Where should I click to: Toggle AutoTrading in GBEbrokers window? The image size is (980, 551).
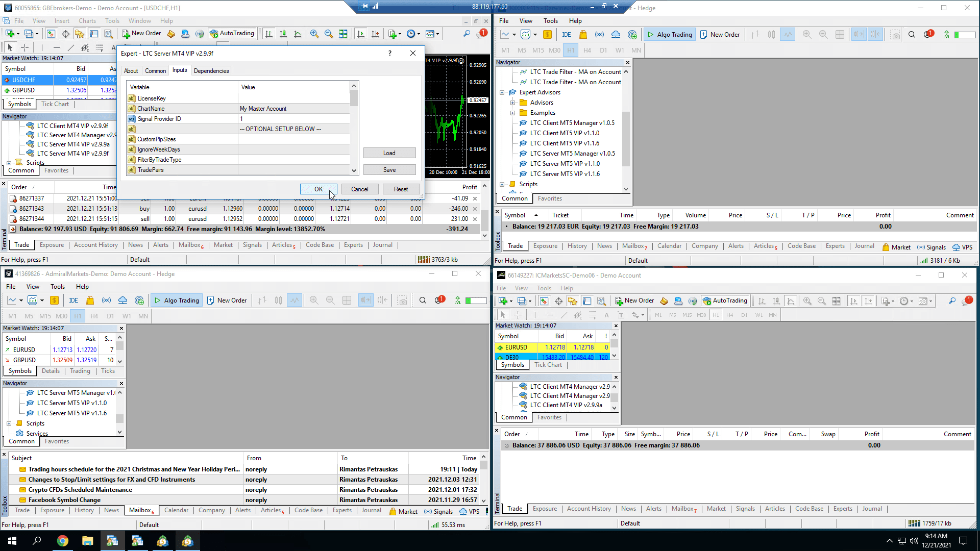pos(232,34)
